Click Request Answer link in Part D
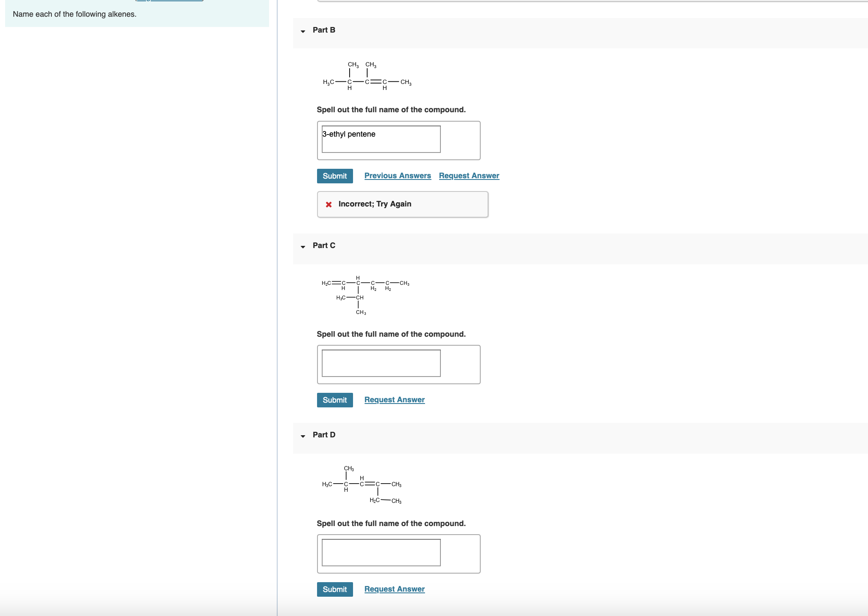The image size is (868, 616). pyautogui.click(x=394, y=589)
